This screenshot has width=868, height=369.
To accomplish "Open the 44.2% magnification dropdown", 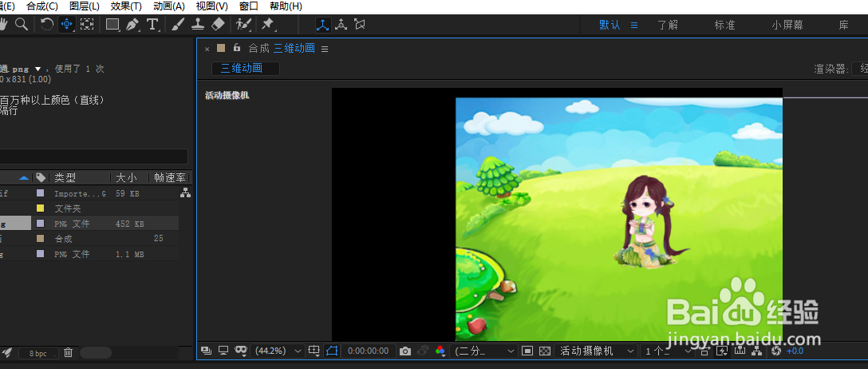I will point(278,351).
